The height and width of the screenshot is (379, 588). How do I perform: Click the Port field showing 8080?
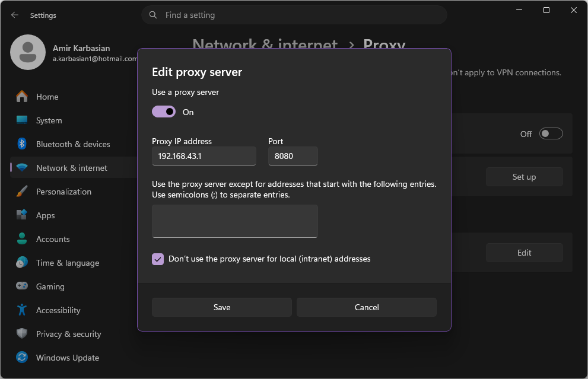(x=293, y=156)
